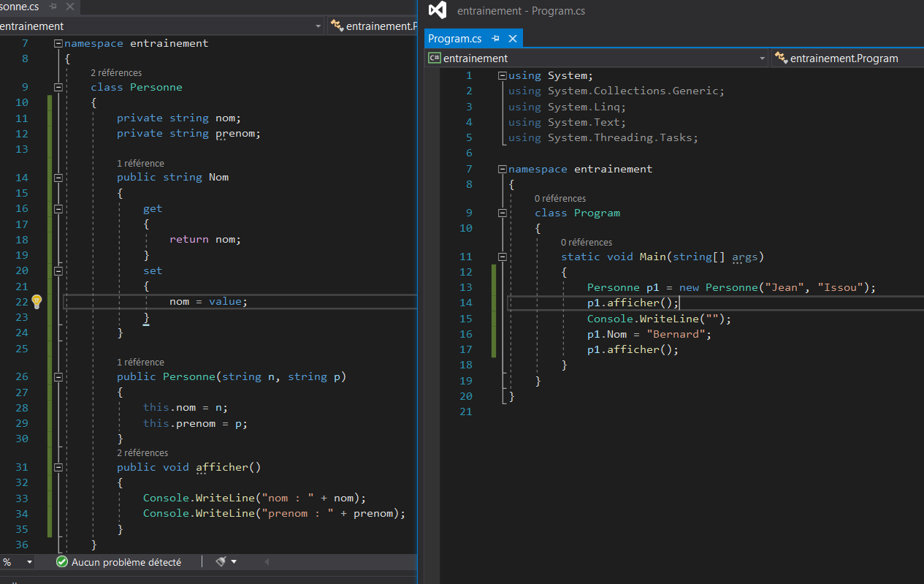The height and width of the screenshot is (584, 924).
Task: Pin the Personne.cs tab
Action: pos(54,7)
